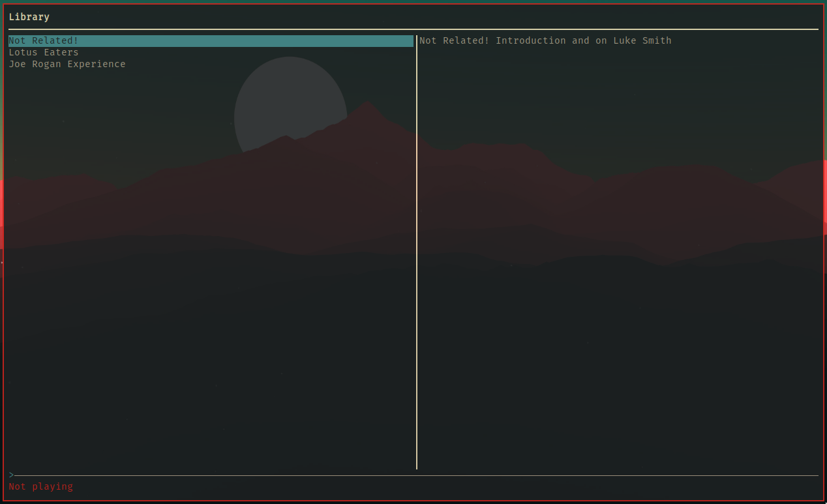Click the episode title text in right pane
The width and height of the screenshot is (827, 504).
pyautogui.click(x=545, y=40)
